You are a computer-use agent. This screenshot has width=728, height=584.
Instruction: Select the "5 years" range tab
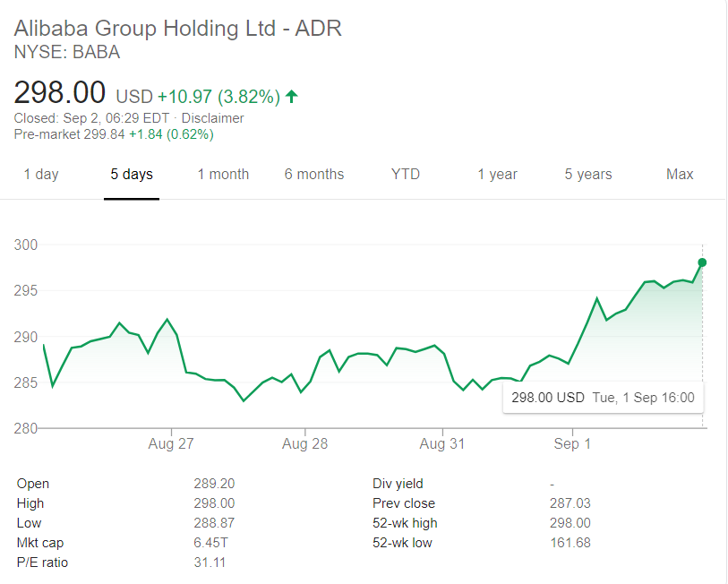(587, 174)
